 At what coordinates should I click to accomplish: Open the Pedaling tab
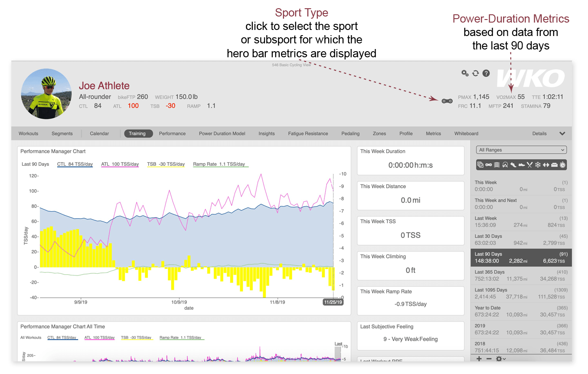tap(350, 134)
